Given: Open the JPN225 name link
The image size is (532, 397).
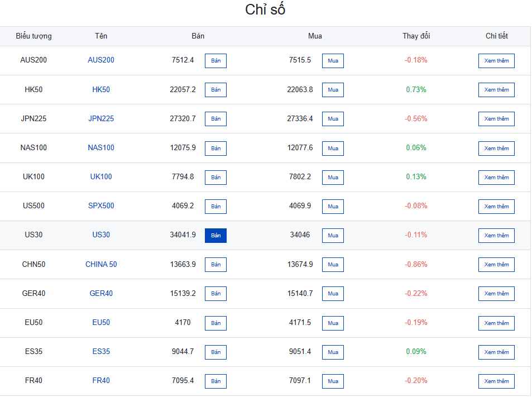Looking at the screenshot, I should 101,119.
